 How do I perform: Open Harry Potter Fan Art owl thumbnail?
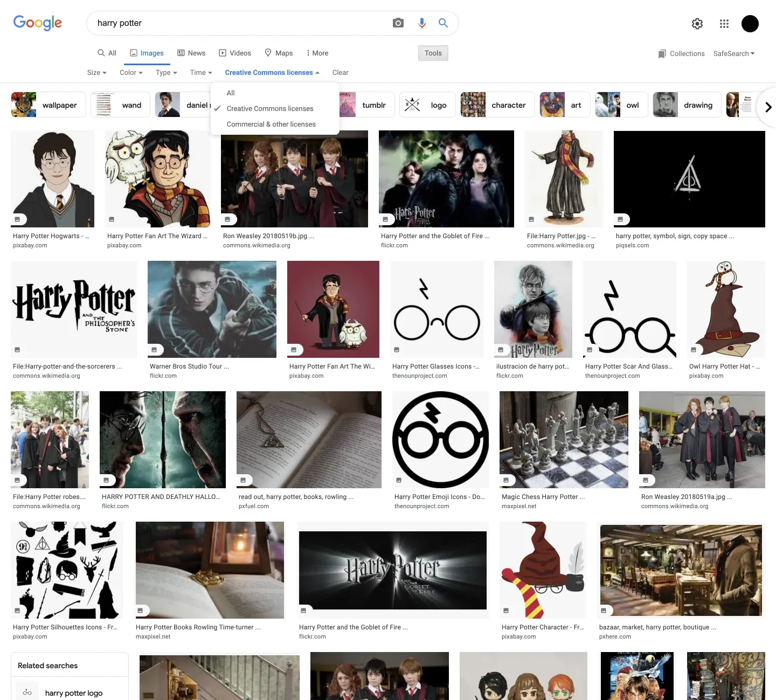[x=157, y=178]
